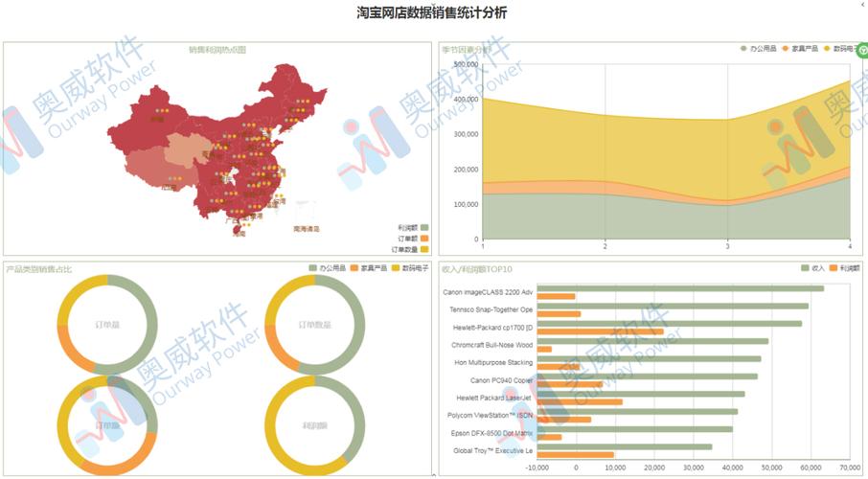Viewport: 868px width, 479px height.
Task: Click the Hewlett-Packard cp1700 label
Action: pyautogui.click(x=492, y=328)
